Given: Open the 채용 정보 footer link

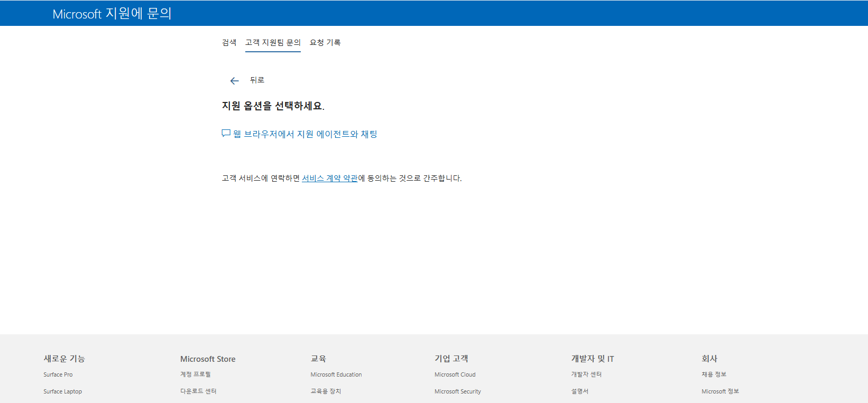Looking at the screenshot, I should pyautogui.click(x=714, y=374).
